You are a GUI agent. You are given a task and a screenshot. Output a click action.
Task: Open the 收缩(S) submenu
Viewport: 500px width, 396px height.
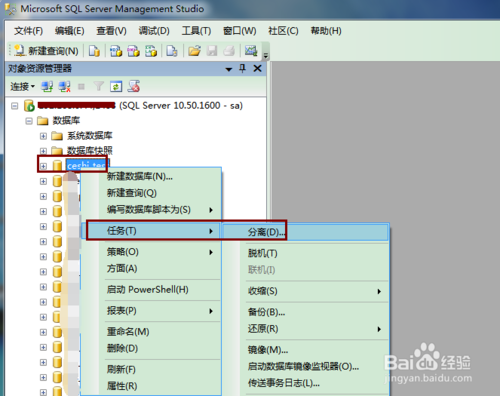click(305, 291)
